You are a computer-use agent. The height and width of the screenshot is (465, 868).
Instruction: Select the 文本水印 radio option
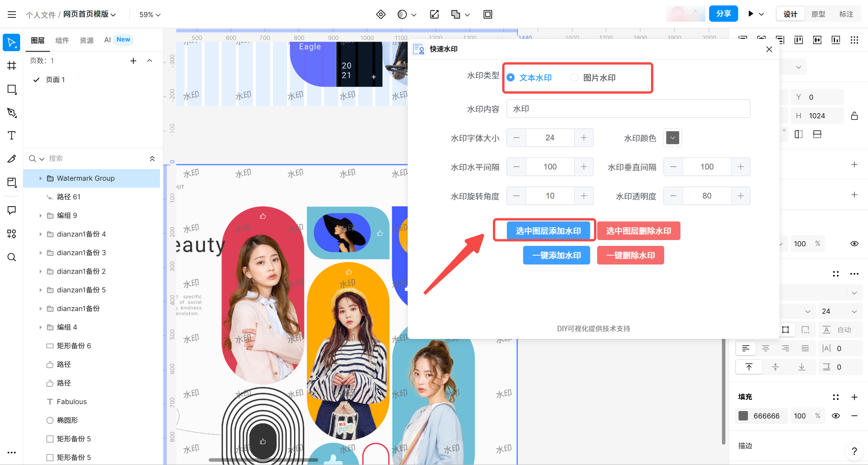point(529,78)
